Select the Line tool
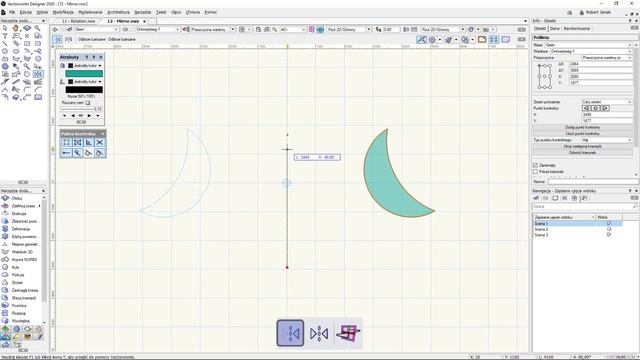This screenshot has height=360, width=640. tap(5, 44)
